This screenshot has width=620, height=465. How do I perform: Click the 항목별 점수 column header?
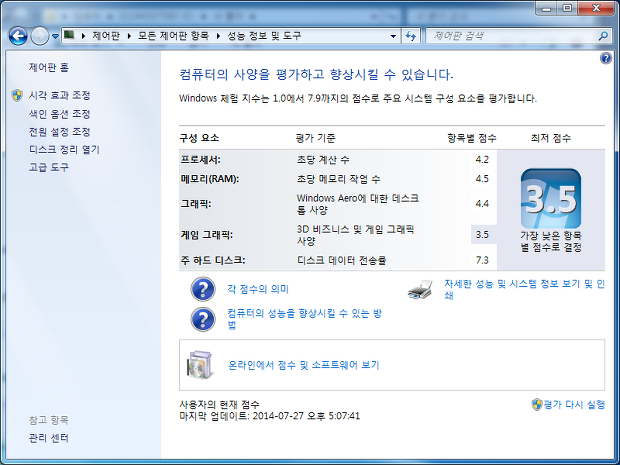point(472,138)
